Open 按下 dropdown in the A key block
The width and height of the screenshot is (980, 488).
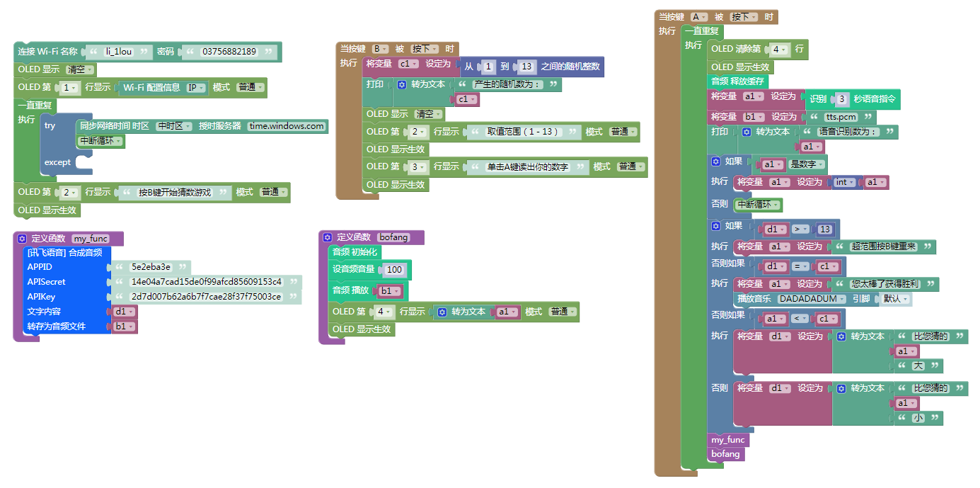tap(744, 17)
